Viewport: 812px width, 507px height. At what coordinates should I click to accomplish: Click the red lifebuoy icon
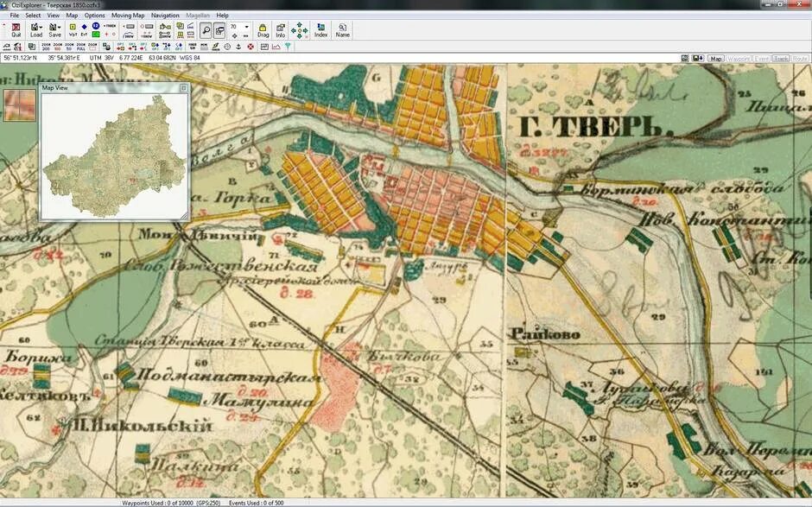251,47
